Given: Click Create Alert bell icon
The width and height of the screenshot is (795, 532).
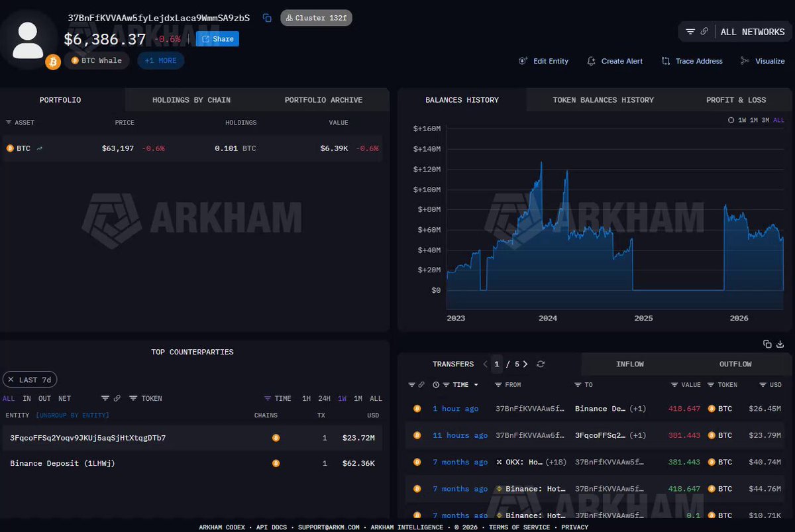Looking at the screenshot, I should 592,61.
